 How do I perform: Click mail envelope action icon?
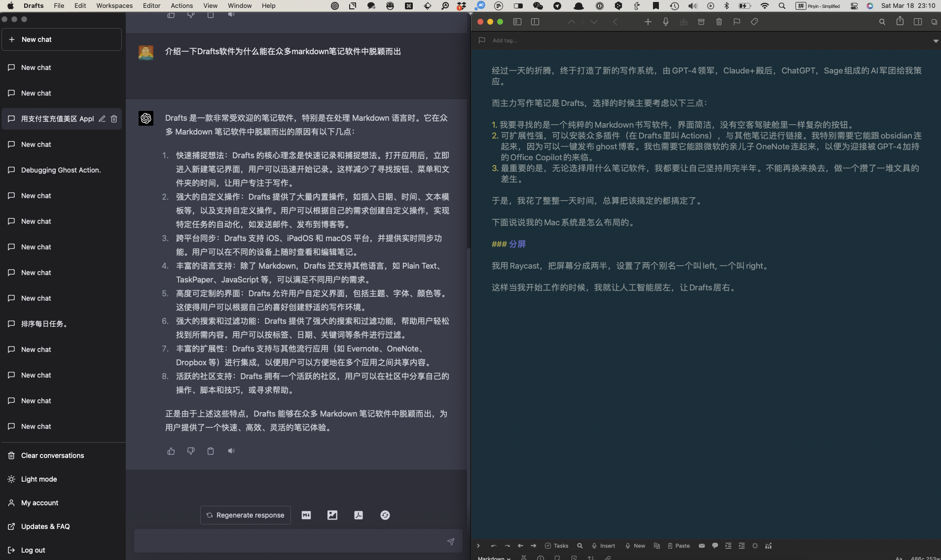pyautogui.click(x=702, y=546)
